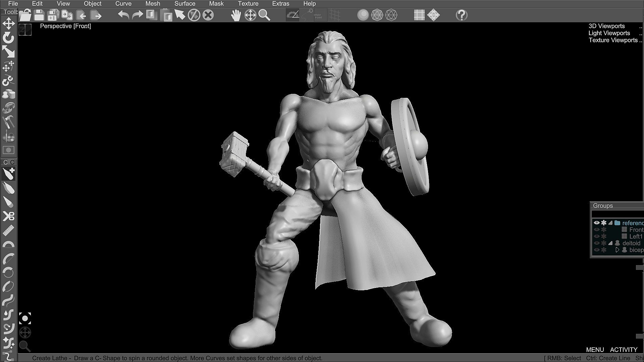Viewport: 644px width, 362px height.
Task: Select the magnifier zoom tool in top toolbar
Action: coord(264,15)
